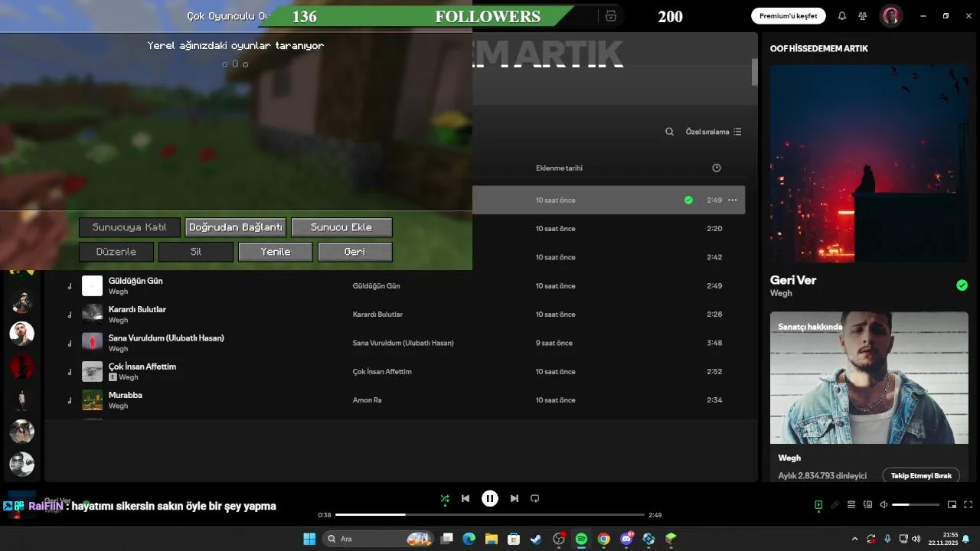Skip to previous track

465,498
